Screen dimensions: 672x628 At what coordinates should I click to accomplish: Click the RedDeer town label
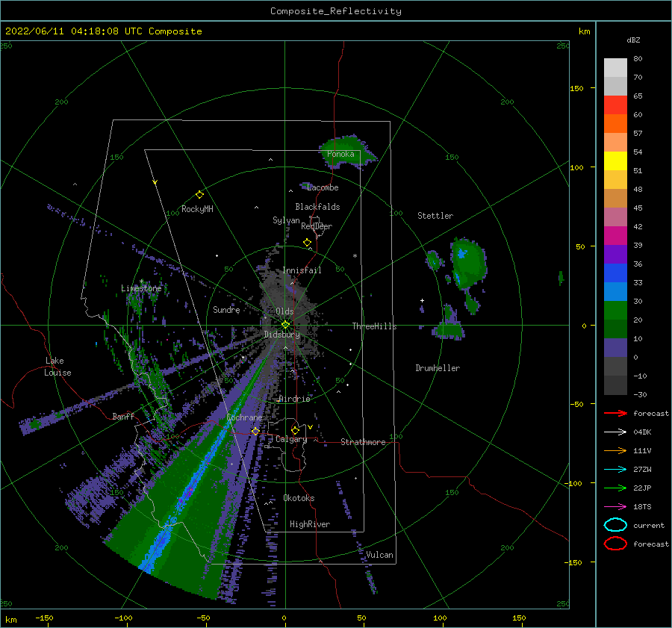click(317, 226)
